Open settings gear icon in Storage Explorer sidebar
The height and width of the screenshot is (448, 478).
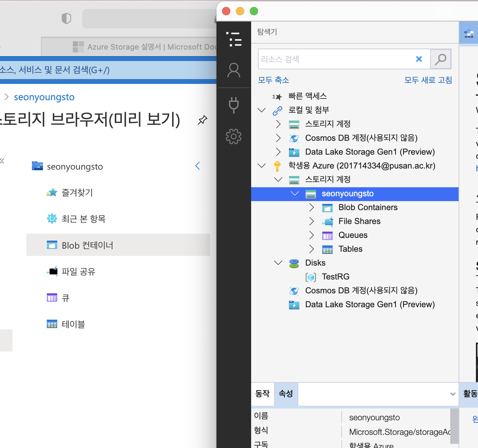234,137
